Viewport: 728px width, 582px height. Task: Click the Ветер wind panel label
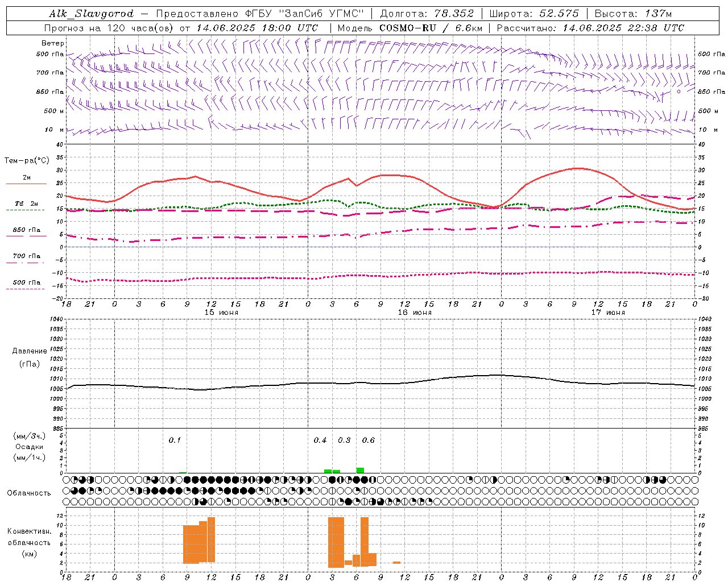(x=52, y=43)
